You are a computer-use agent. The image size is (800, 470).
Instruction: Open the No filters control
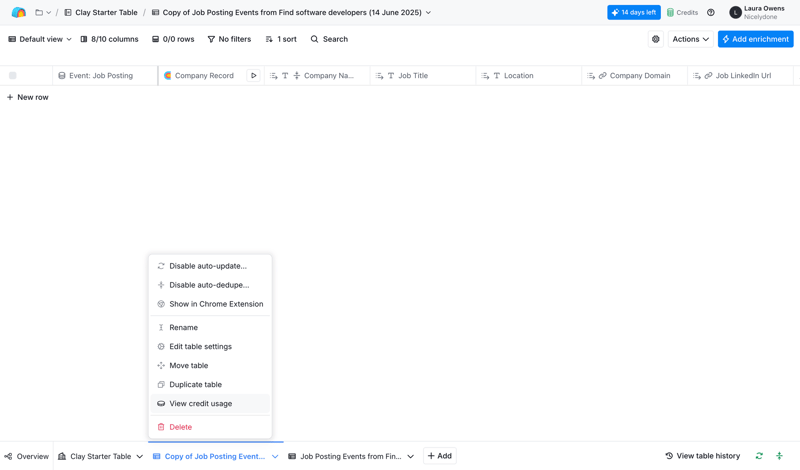[229, 39]
